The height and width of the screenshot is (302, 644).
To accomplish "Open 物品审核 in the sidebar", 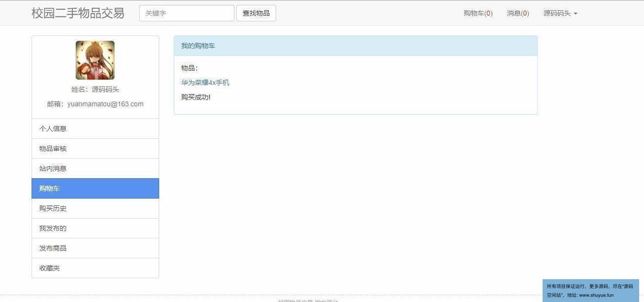I will [x=95, y=149].
